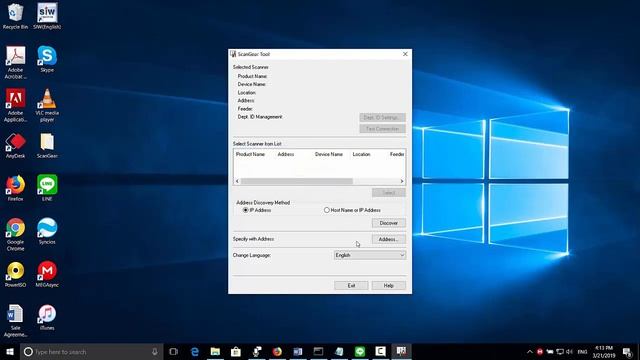640x360 pixels.
Task: Launch Microsoft Edge from the taskbar
Action: [195, 351]
